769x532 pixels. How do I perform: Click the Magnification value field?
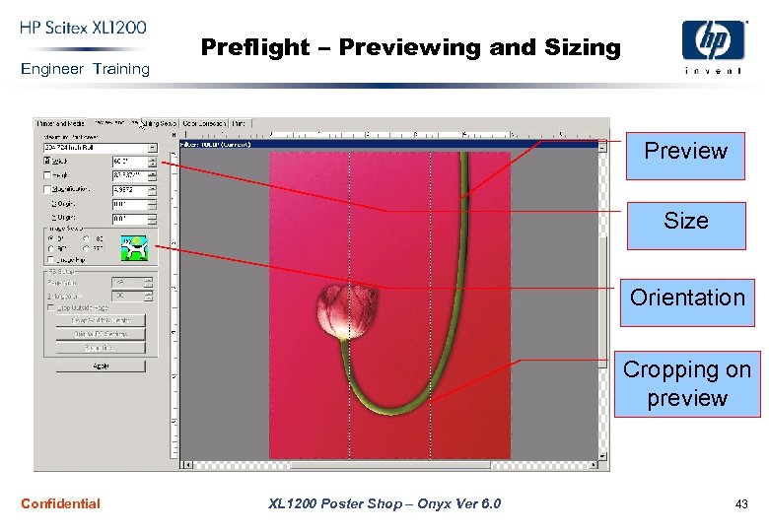pos(130,189)
